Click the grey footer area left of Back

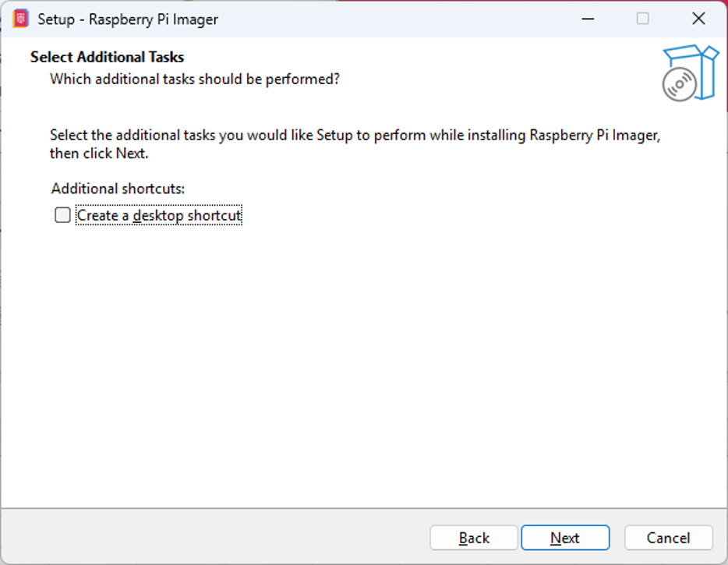point(214,538)
